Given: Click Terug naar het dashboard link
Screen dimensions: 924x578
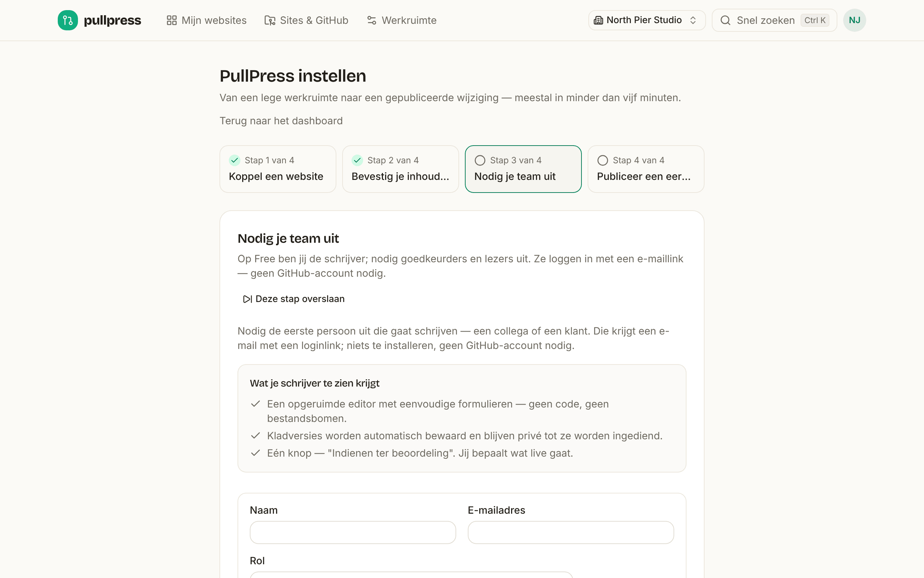Looking at the screenshot, I should [281, 121].
